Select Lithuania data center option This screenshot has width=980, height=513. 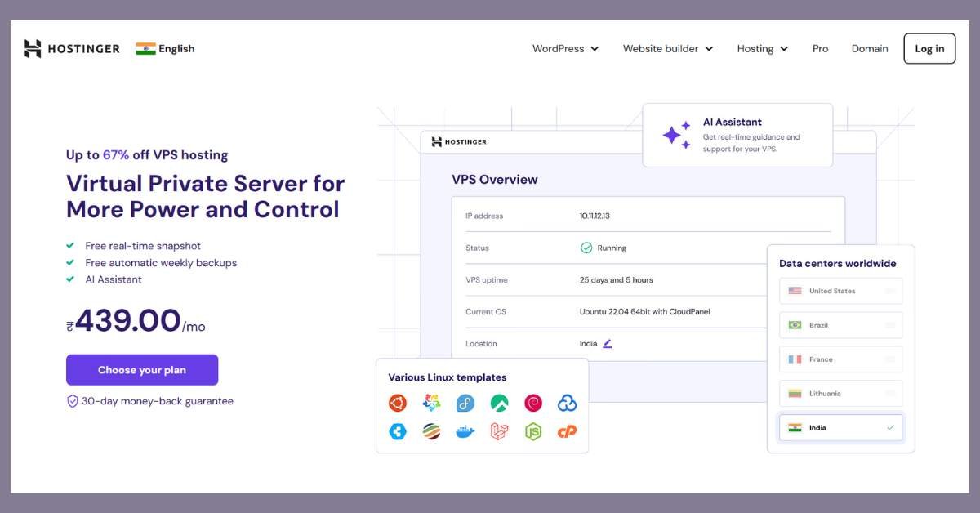point(841,394)
